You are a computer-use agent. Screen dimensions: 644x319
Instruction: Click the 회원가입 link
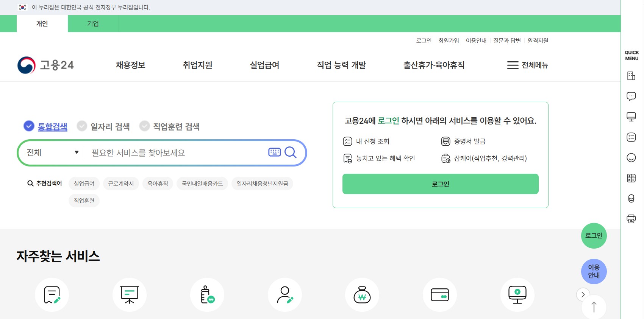(x=449, y=40)
